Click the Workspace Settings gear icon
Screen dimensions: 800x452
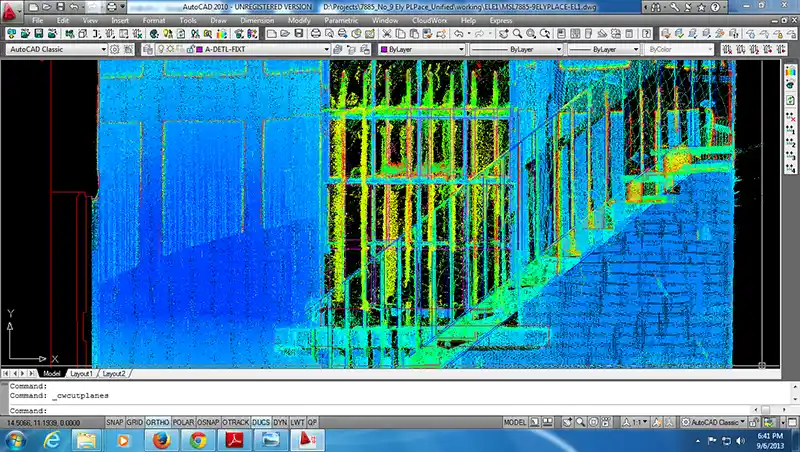(115, 49)
